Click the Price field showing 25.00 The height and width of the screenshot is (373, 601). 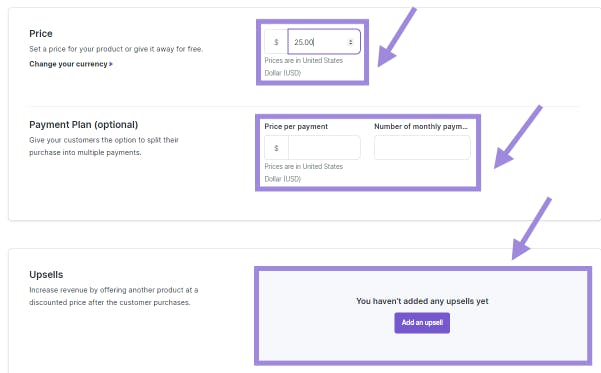[324, 42]
